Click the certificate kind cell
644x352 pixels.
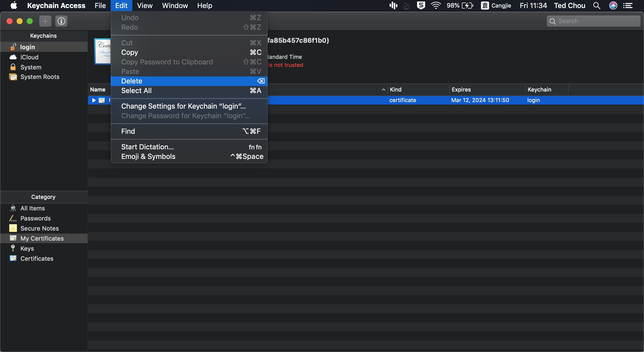pos(403,100)
